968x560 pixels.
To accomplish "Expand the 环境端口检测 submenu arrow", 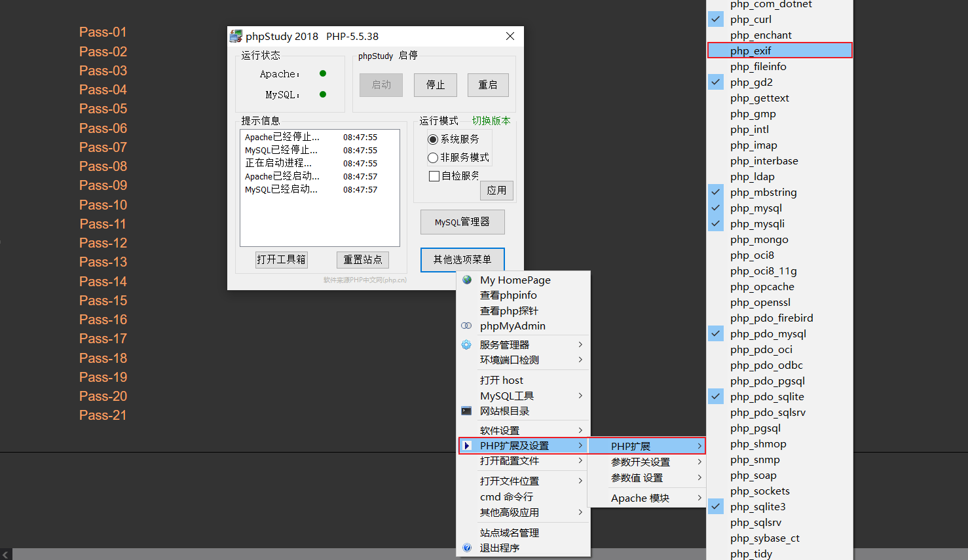I will [580, 360].
